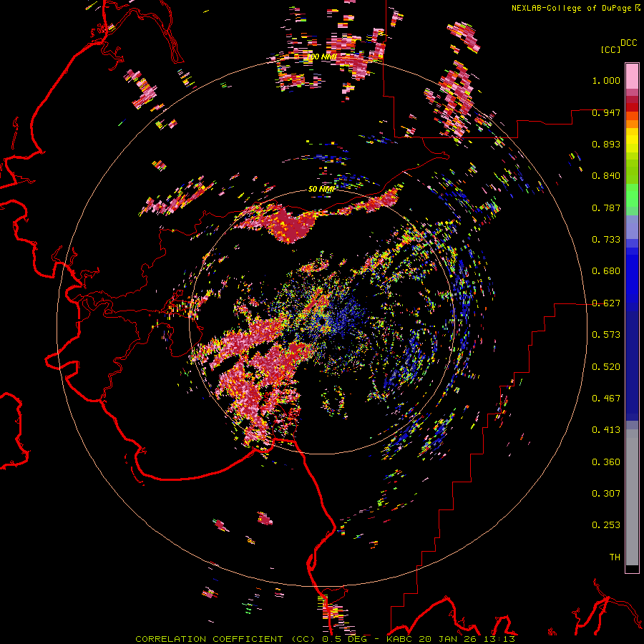Click the 20 JAN 26 13:13 timestamp
644x644 pixels.
(x=467, y=639)
